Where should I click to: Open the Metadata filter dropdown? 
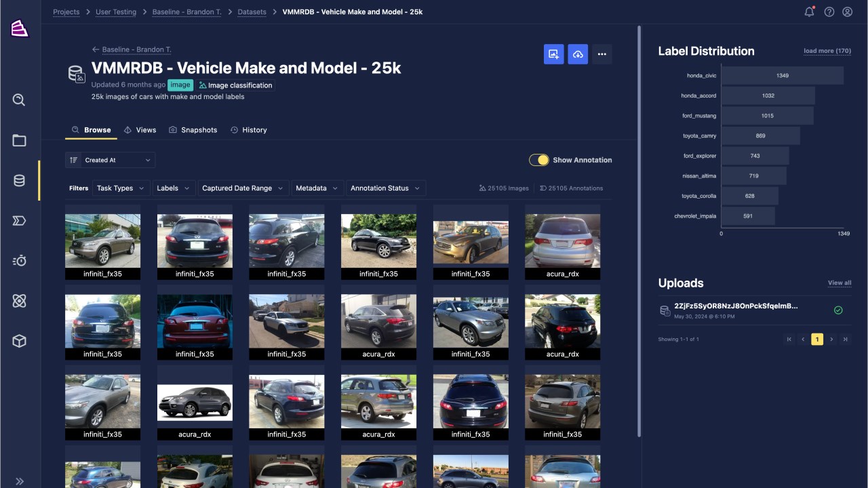point(317,188)
